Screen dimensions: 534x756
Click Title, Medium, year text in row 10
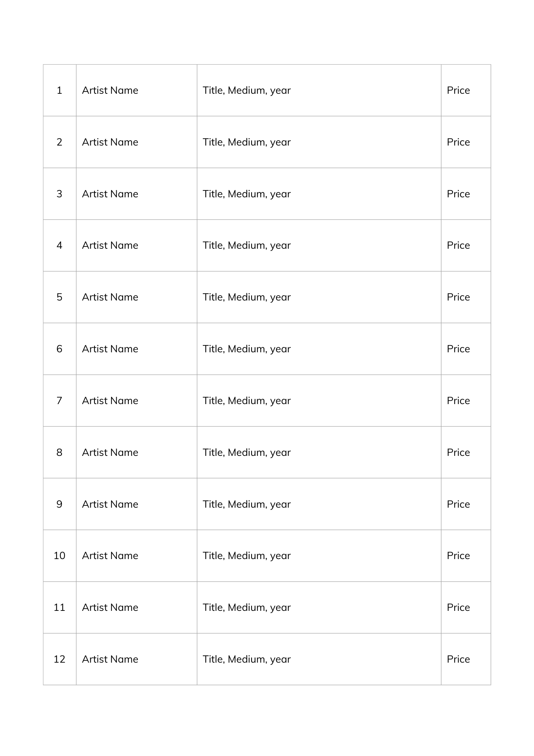[x=247, y=556]
